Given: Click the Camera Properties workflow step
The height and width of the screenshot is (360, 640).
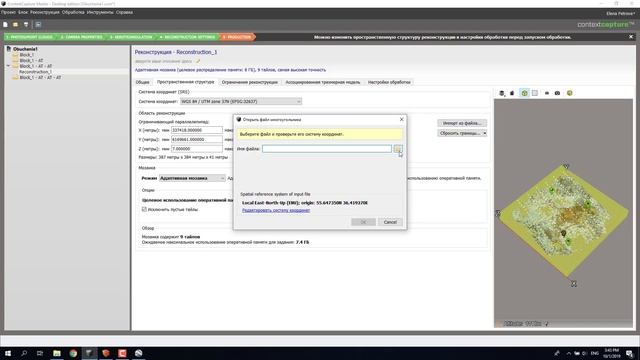Looking at the screenshot, I should [81, 37].
